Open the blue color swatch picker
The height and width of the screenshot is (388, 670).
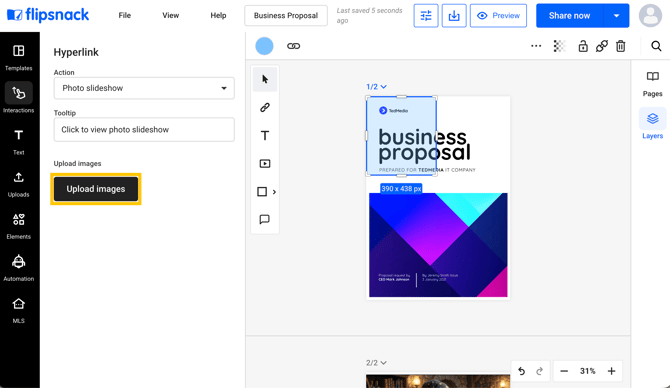[264, 46]
